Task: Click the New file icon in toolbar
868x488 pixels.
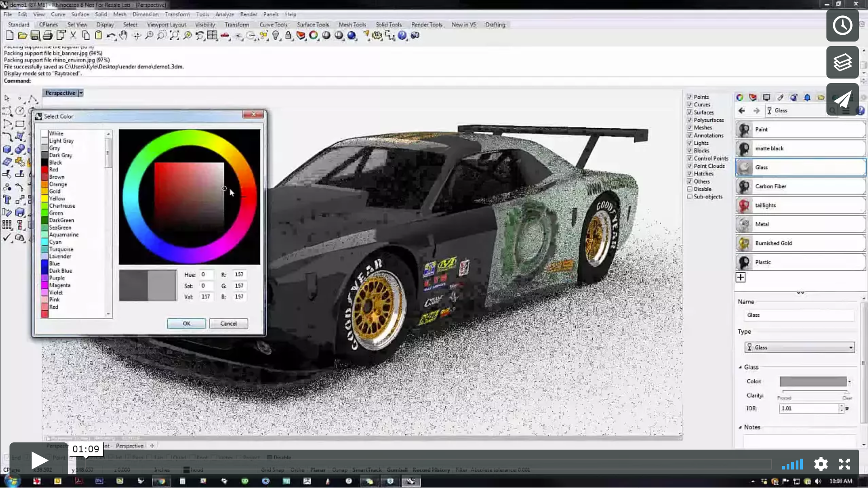Action: click(x=9, y=35)
